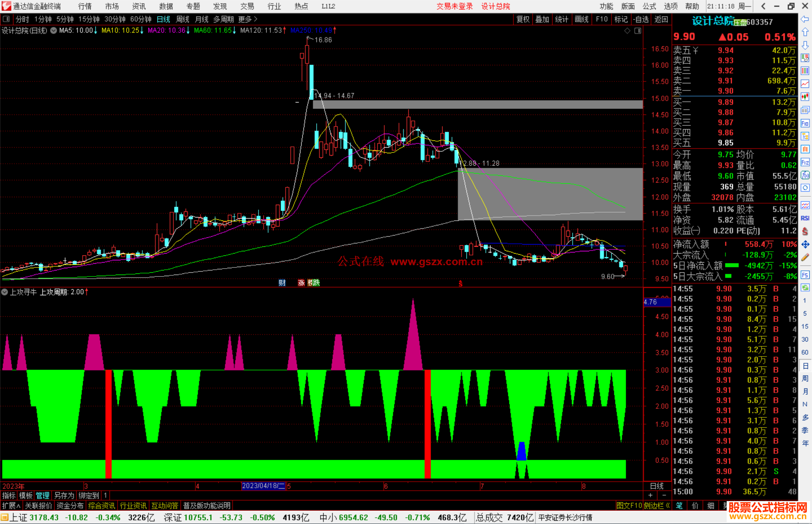
Task: Toggle the circle button beside 设计总院(日线)
Action: tap(53, 30)
